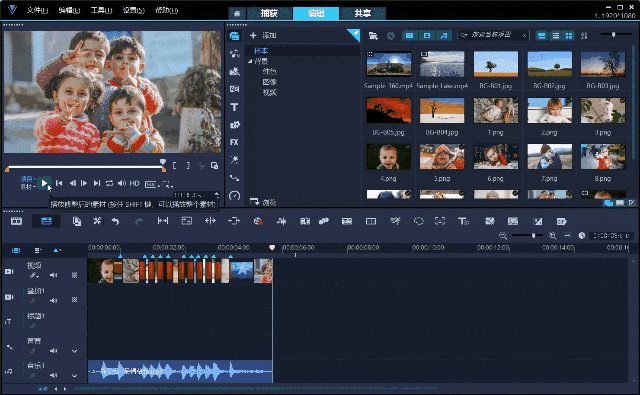Screen dimensions: 640x395
Task: Import media files folder icon
Action: 373,36
